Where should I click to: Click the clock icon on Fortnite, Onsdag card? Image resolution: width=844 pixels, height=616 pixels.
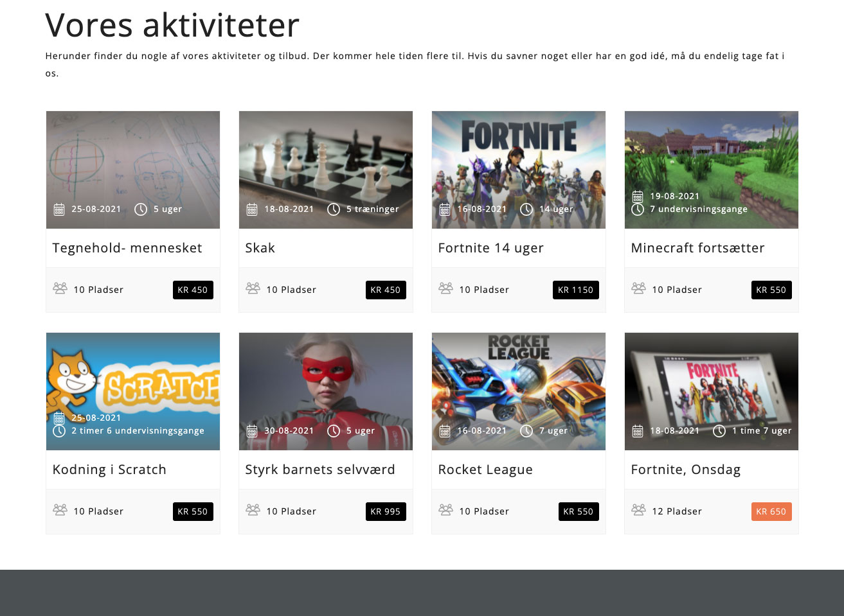(x=719, y=431)
